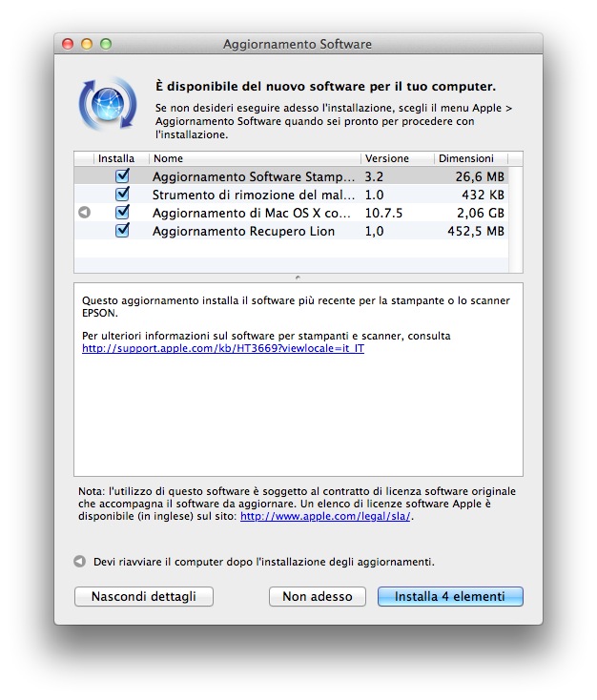Click restart icon next to 'Devi riavviare' note
The image size is (597, 700).
point(80,561)
